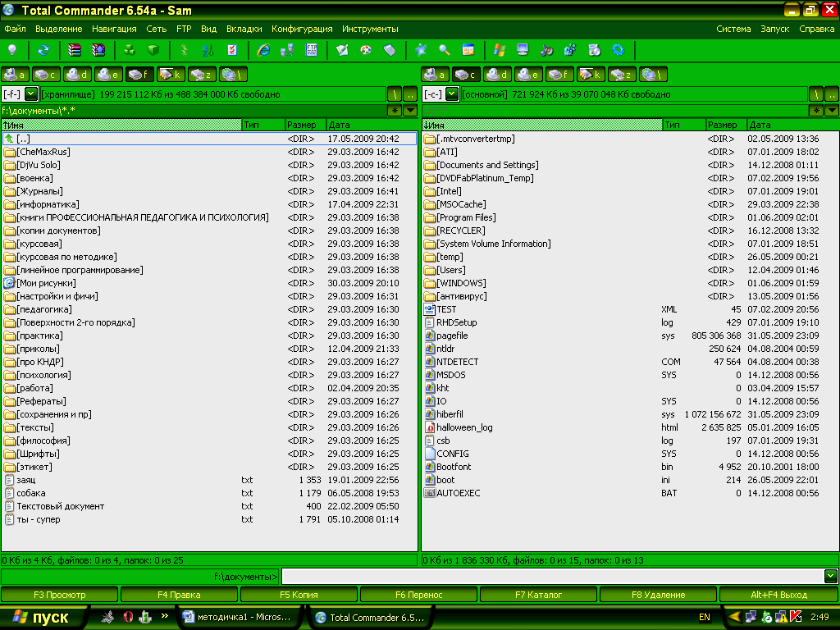Open left panel directory history arrow
The width and height of the screenshot is (840, 630).
[410, 111]
